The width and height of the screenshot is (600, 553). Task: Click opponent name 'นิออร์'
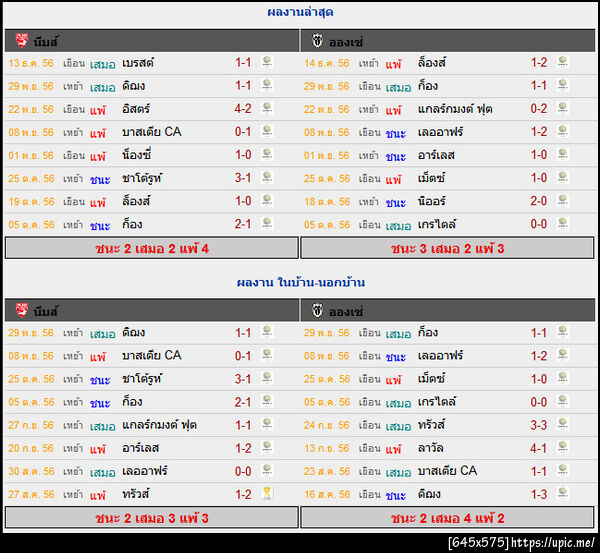(x=432, y=201)
